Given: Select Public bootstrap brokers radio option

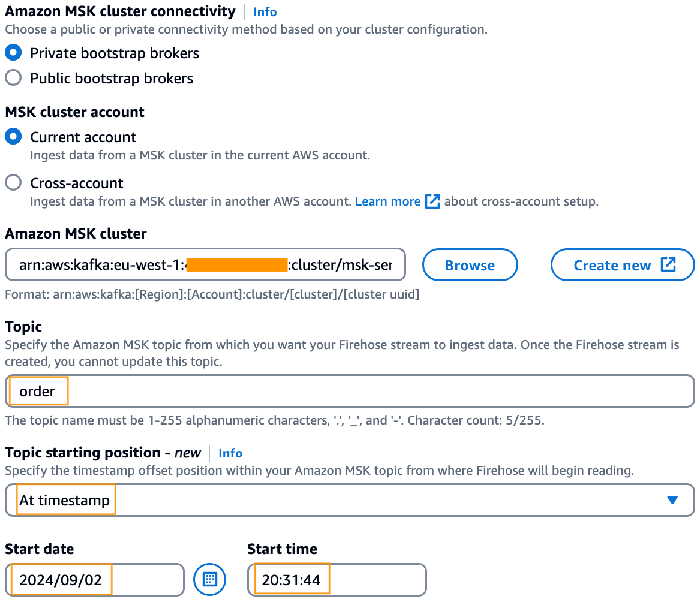Looking at the screenshot, I should click(x=13, y=78).
